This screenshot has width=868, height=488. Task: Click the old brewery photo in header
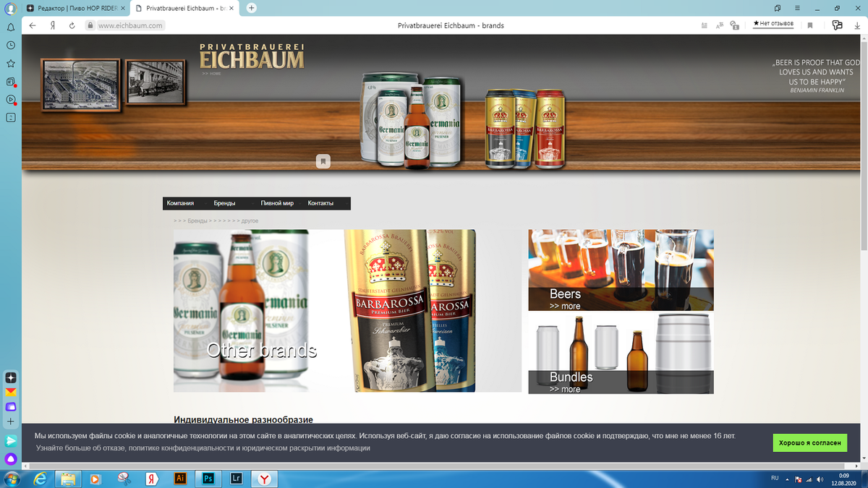tap(80, 85)
